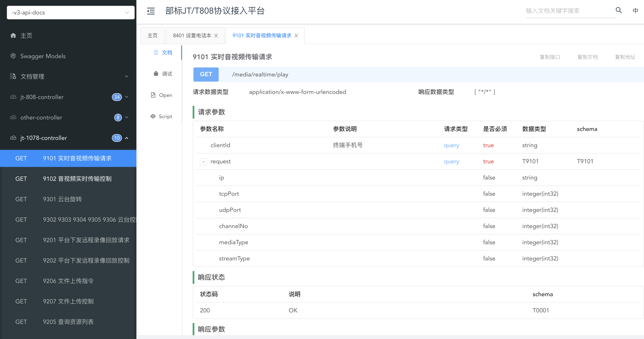The height and width of the screenshot is (339, 644).
Task: Open the Script side tab
Action: click(162, 116)
